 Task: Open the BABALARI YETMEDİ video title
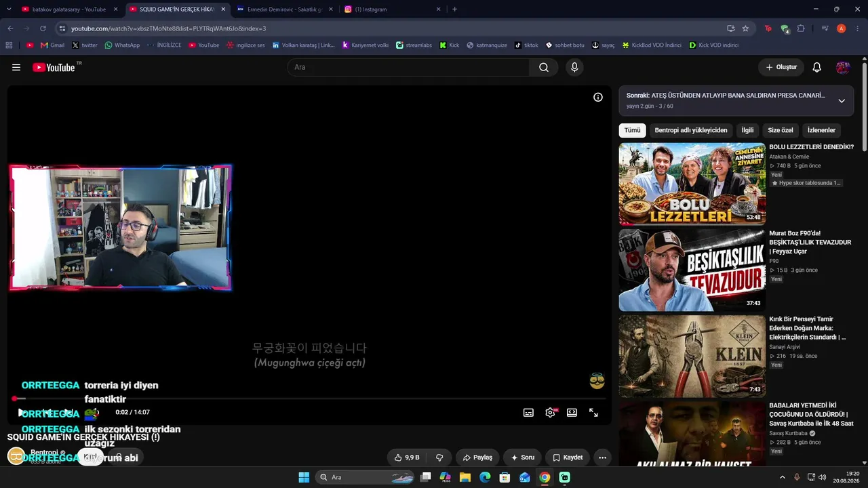pyautogui.click(x=811, y=414)
